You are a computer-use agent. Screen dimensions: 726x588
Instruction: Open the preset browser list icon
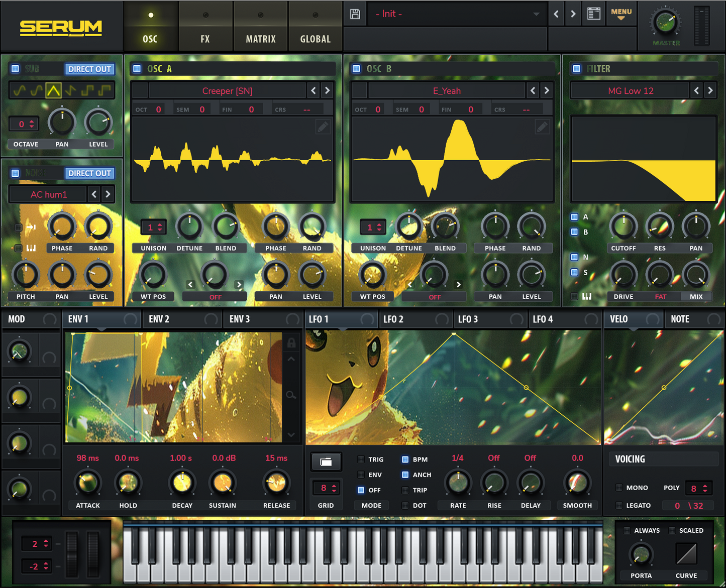coord(594,14)
